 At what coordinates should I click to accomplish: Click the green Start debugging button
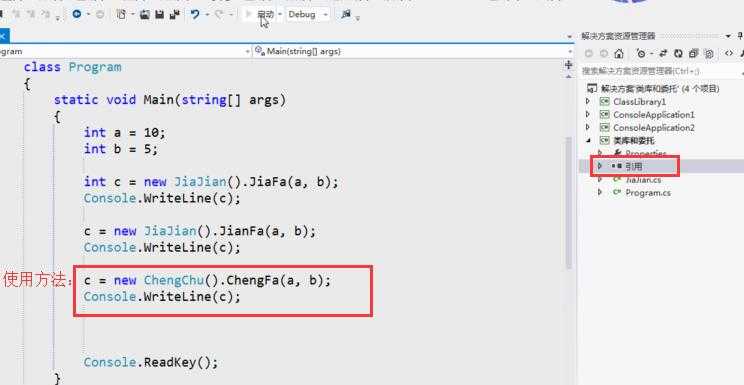click(260, 15)
